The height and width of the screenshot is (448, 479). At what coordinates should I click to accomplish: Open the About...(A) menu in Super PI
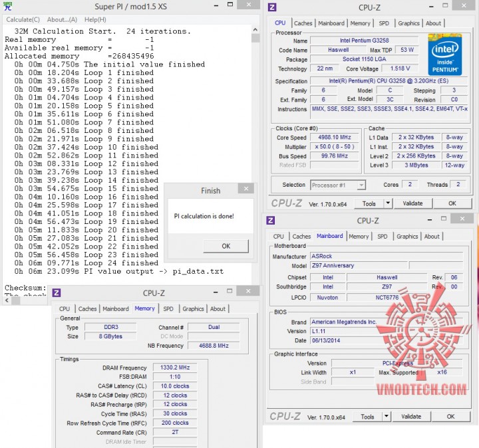click(62, 20)
